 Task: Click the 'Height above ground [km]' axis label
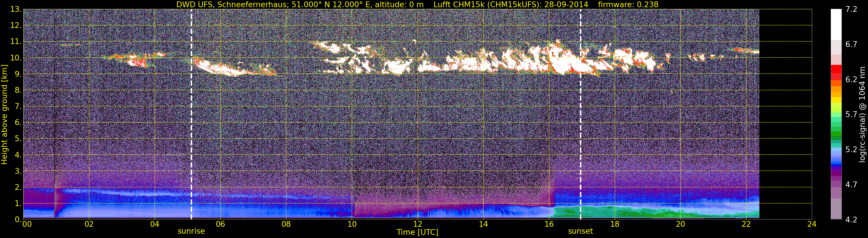[4, 115]
